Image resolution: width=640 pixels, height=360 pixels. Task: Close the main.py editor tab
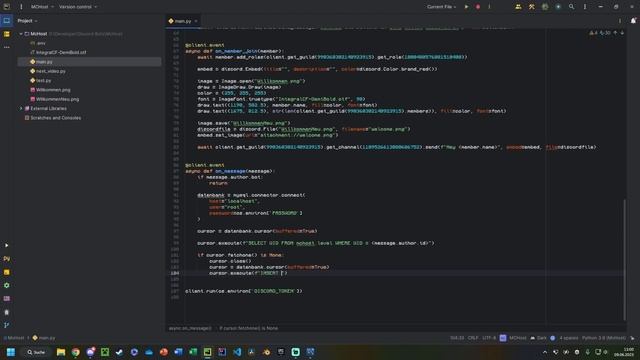196,21
